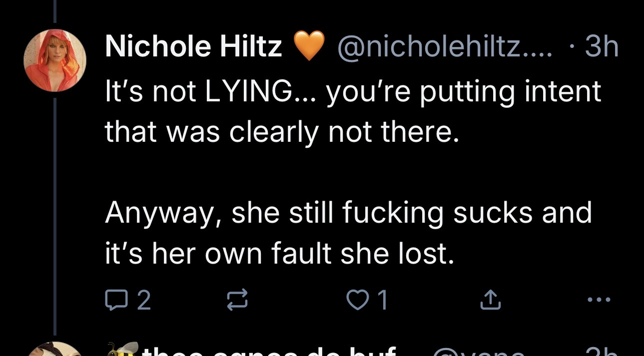This screenshot has width=644, height=356.
Task: Repost Nichole Hiltz's post
Action: pos(234,301)
